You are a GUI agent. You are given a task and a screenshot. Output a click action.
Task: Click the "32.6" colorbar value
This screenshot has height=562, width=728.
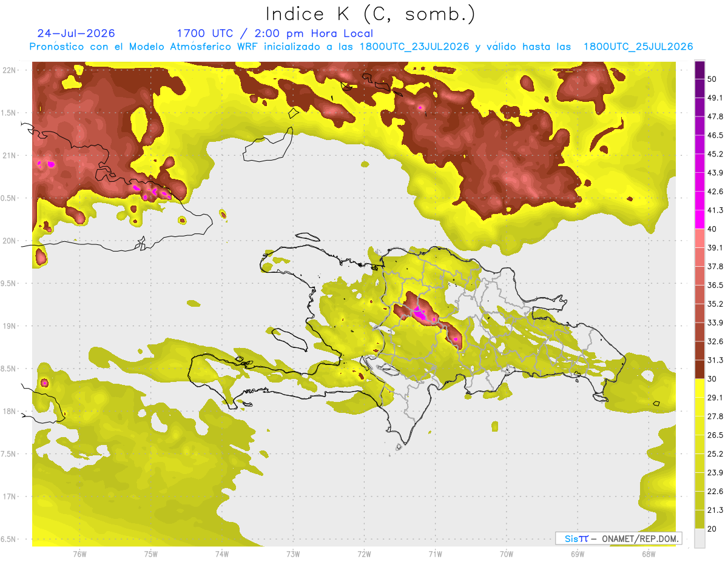[715, 341]
